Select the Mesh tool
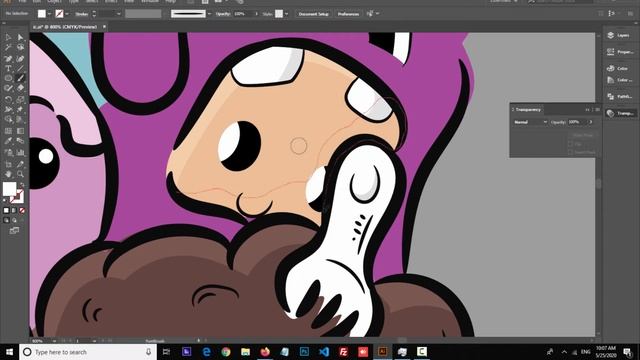640x360 pixels. 8,131
